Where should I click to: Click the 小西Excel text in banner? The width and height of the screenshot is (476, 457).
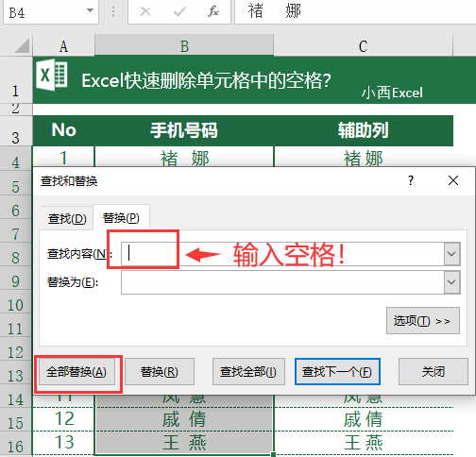(x=392, y=93)
